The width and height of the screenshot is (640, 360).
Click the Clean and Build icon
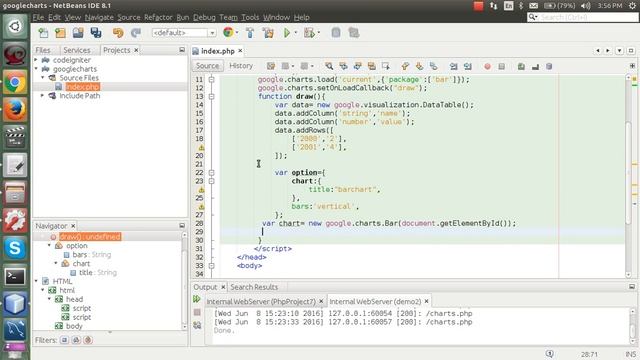268,33
